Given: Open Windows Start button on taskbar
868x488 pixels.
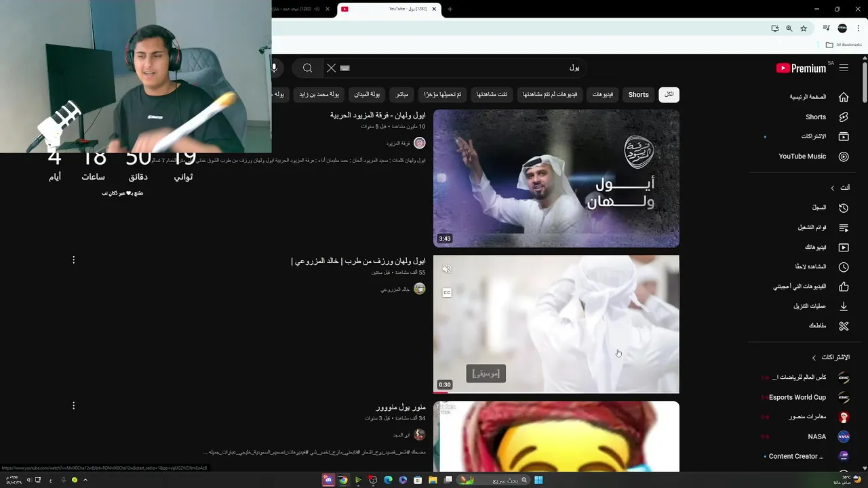Looking at the screenshot, I should (x=538, y=480).
